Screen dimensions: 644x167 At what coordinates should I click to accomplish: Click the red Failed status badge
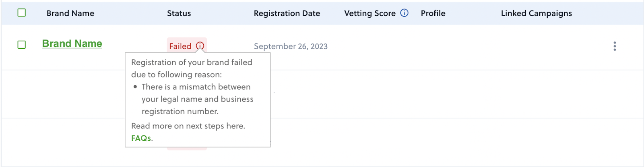click(180, 46)
